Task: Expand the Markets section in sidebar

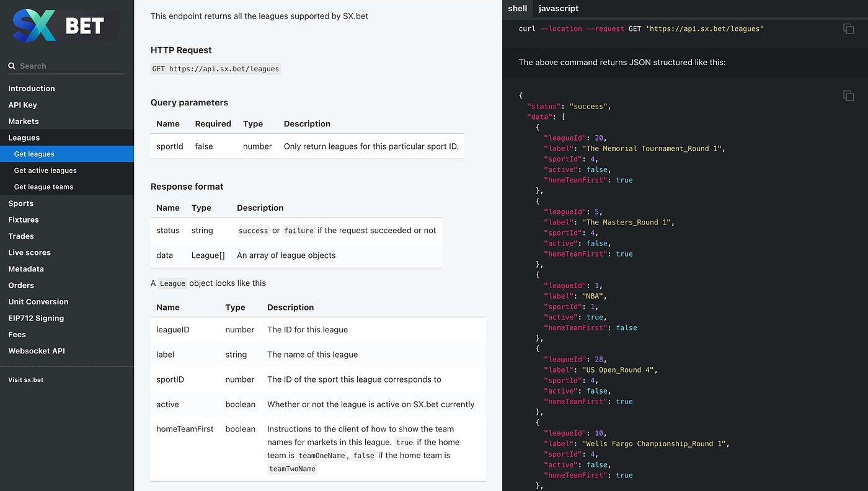Action: pos(24,122)
